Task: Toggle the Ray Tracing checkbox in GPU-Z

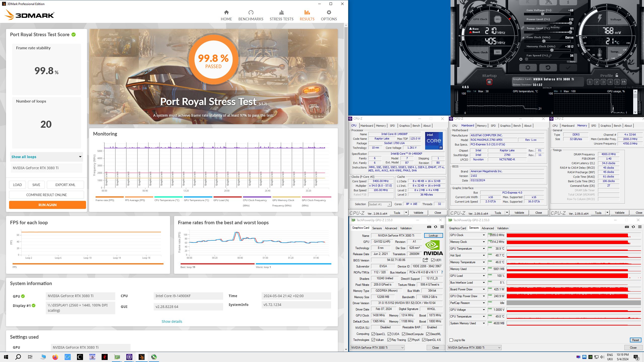Action: pos(389,340)
